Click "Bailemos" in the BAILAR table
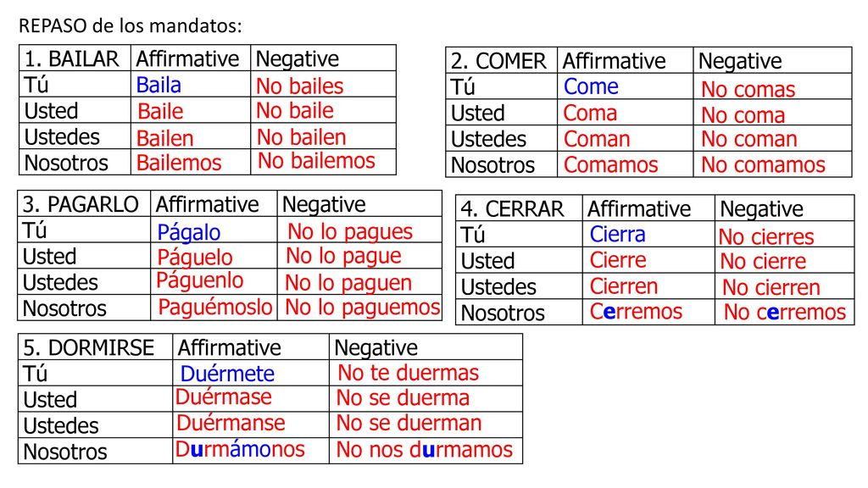The width and height of the screenshot is (868, 488). click(x=179, y=163)
